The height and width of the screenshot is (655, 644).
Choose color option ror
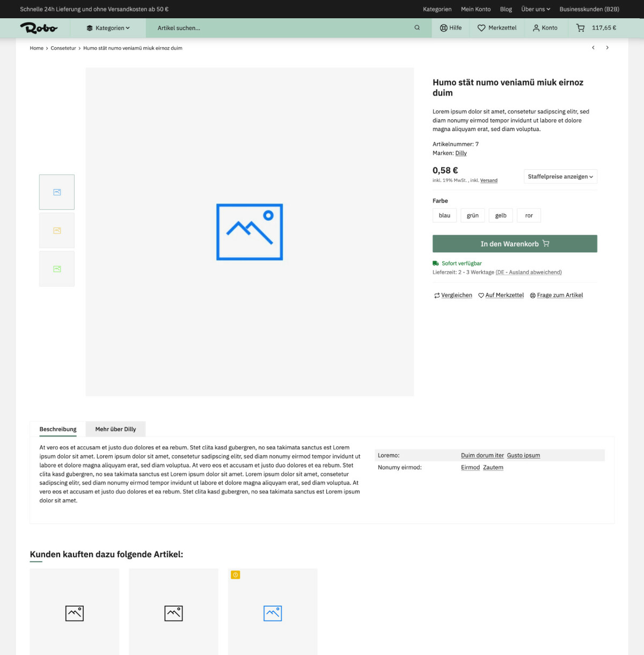tap(529, 215)
